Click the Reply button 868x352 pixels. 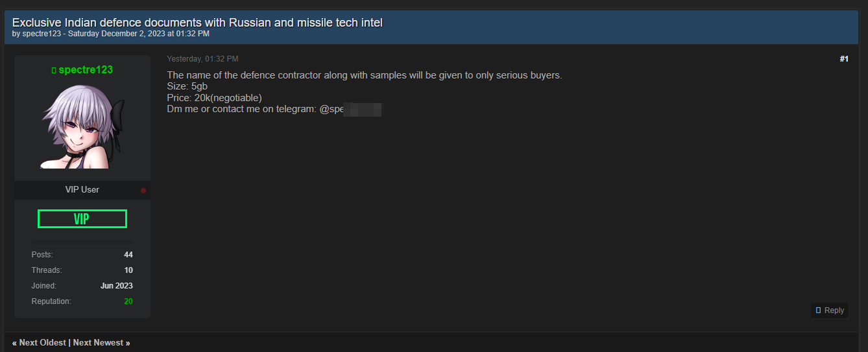(830, 311)
